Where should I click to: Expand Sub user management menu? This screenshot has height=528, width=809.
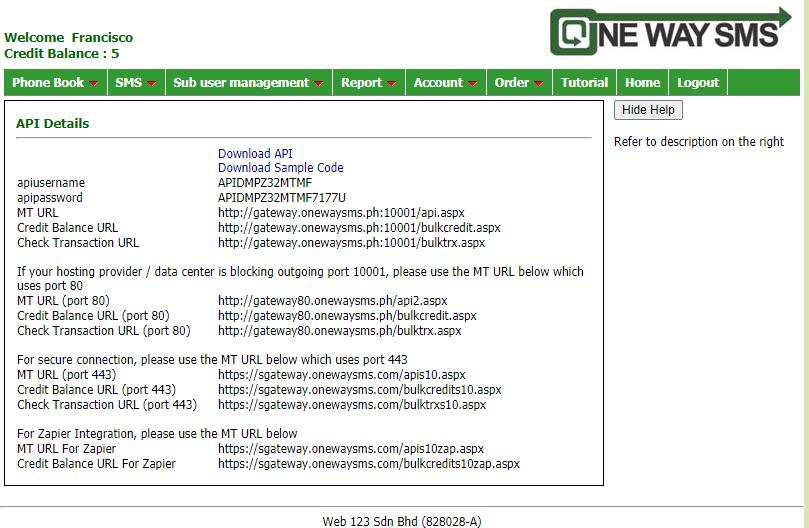point(248,83)
